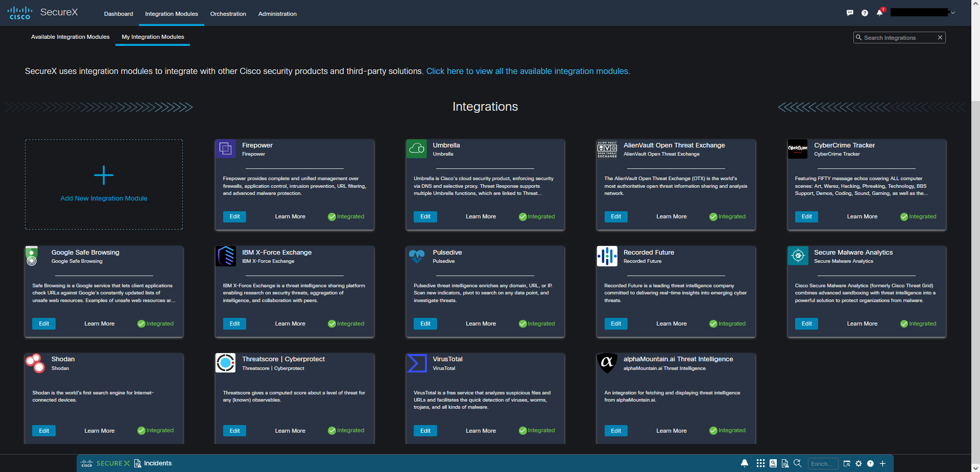Open the feedback chat bubble icon
Screen dimensions: 980x472
point(850,13)
